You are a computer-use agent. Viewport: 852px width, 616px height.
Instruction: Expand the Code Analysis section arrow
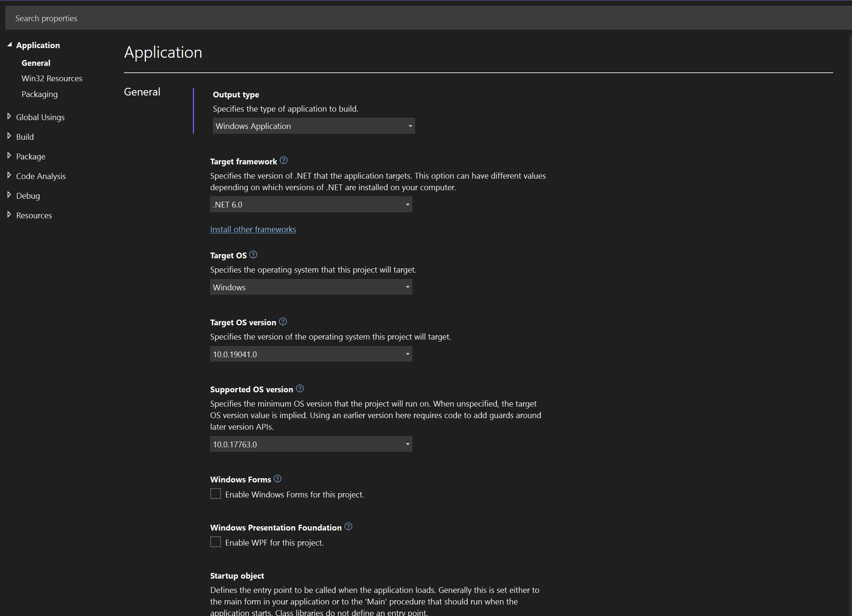click(9, 175)
